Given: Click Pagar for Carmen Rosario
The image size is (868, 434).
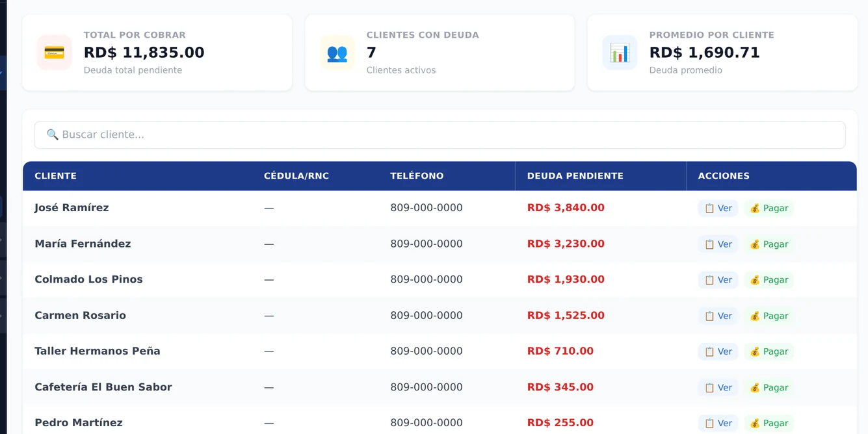Looking at the screenshot, I should (769, 316).
